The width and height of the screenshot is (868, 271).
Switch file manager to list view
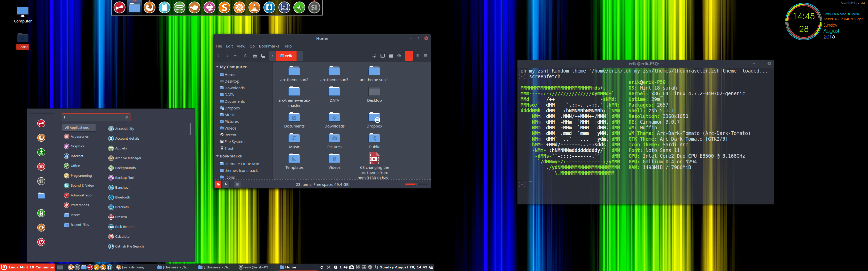417,56
